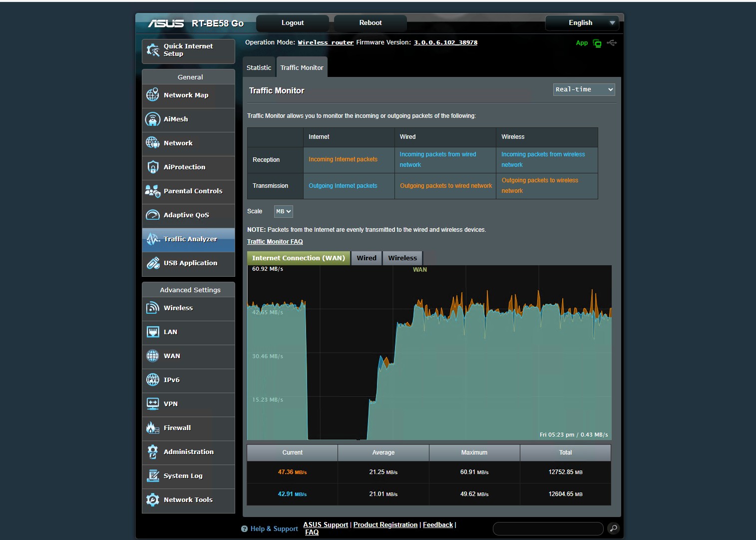Viewport: 756px width, 540px height.
Task: Click the search magnifier icon
Action: (x=613, y=528)
